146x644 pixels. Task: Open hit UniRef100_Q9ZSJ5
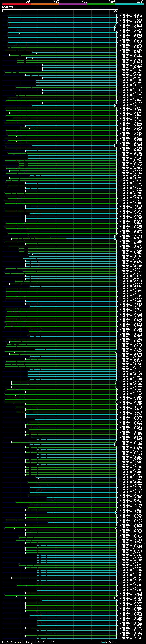131,15
